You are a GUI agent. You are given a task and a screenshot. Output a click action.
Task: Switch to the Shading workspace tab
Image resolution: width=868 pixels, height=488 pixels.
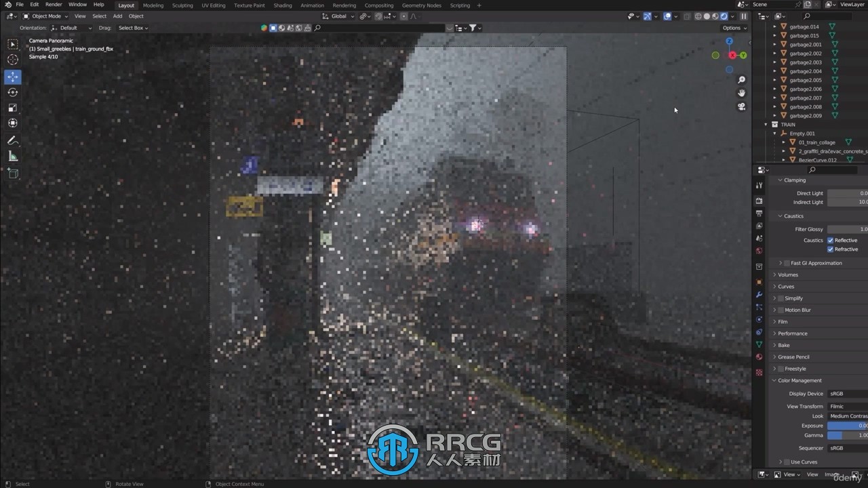coord(282,5)
